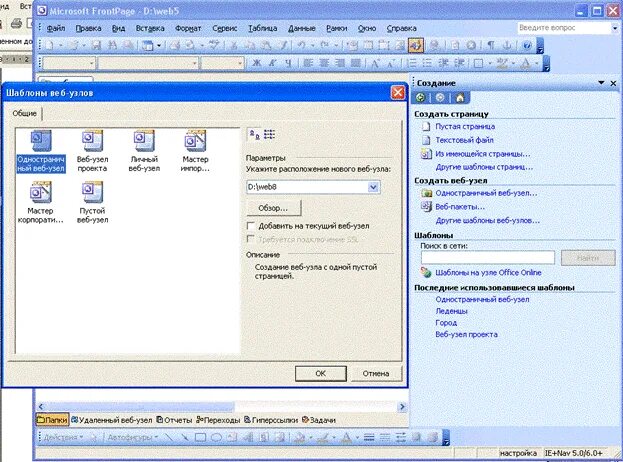This screenshot has height=462, width=623.
Task: Switch templates to list view
Action: [269, 135]
